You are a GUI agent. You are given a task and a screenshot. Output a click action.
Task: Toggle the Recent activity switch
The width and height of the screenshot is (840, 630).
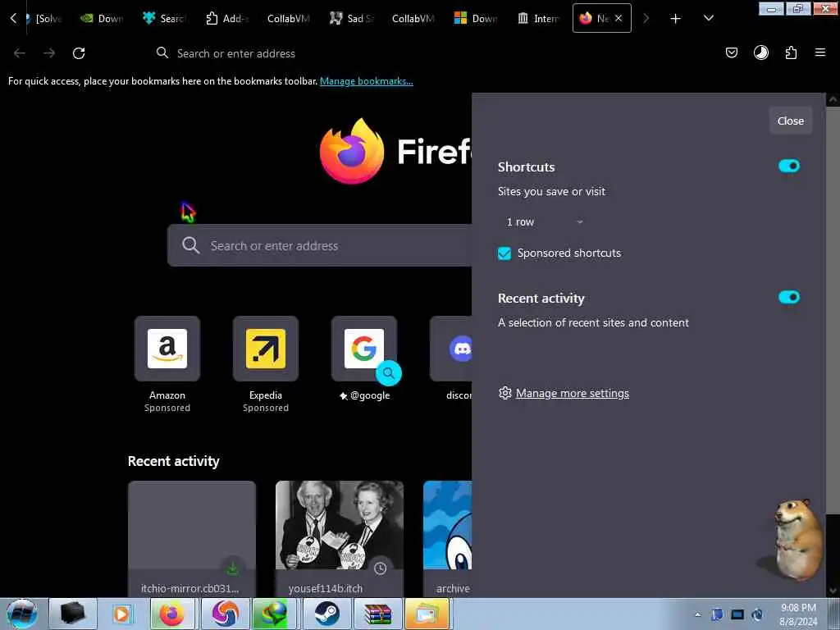pos(788,297)
